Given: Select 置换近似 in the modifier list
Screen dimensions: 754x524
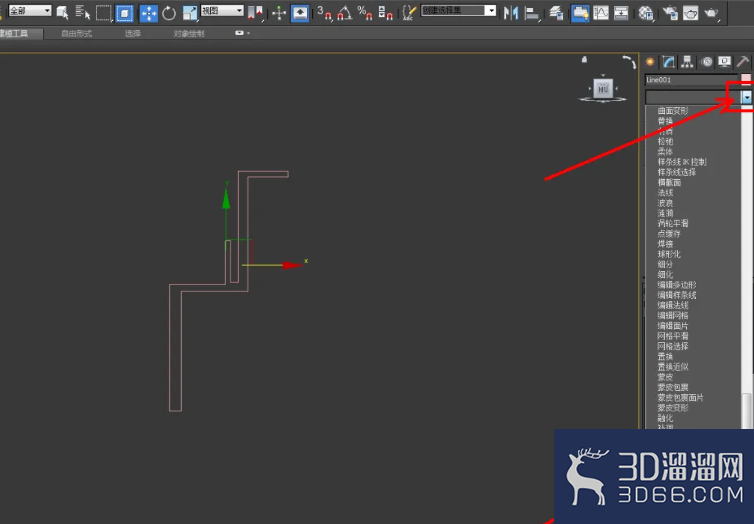Looking at the screenshot, I should [x=673, y=367].
